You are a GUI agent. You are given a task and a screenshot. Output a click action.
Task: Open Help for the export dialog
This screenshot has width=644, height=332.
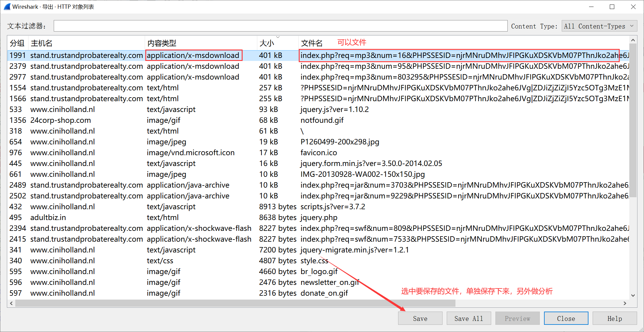[x=614, y=318]
